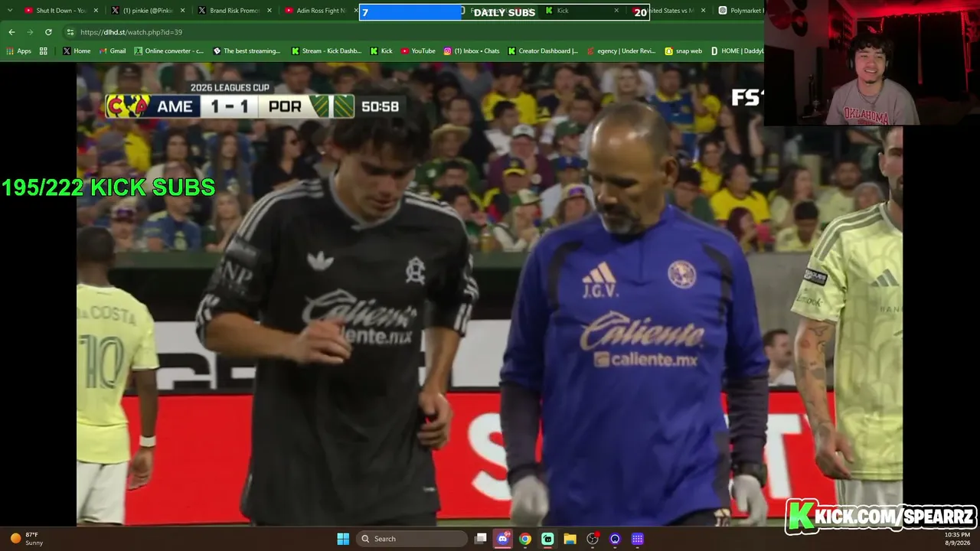Open the Streamlabs app on taskbar

point(547,539)
